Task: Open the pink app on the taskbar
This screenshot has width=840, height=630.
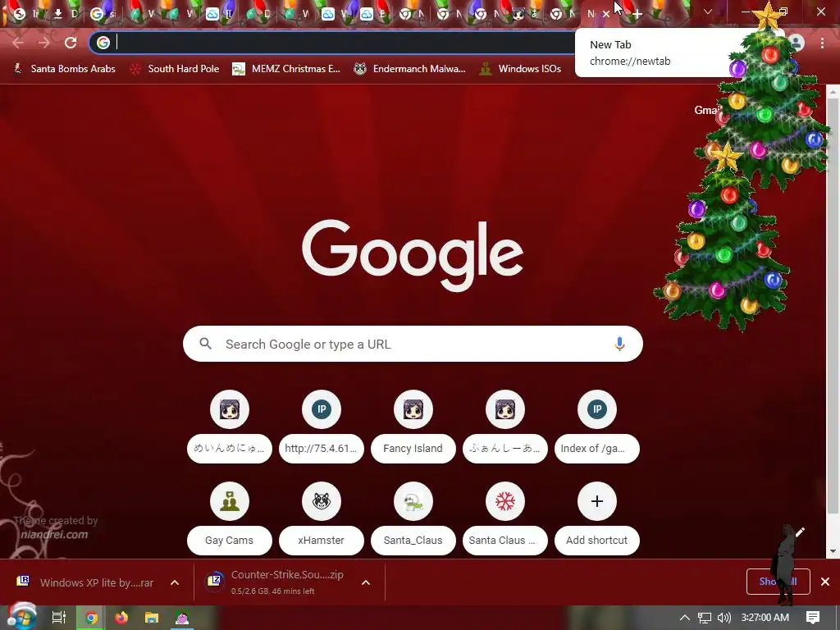Action: (x=182, y=618)
